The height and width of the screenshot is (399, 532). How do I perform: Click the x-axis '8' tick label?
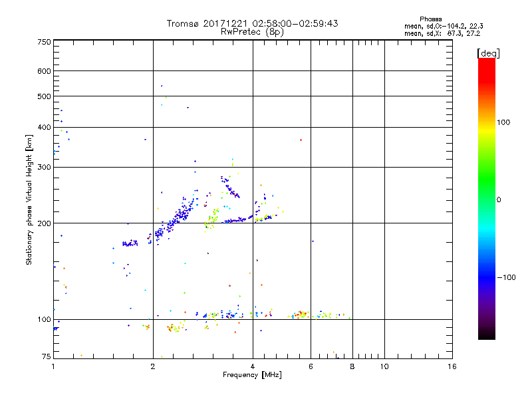coord(352,366)
